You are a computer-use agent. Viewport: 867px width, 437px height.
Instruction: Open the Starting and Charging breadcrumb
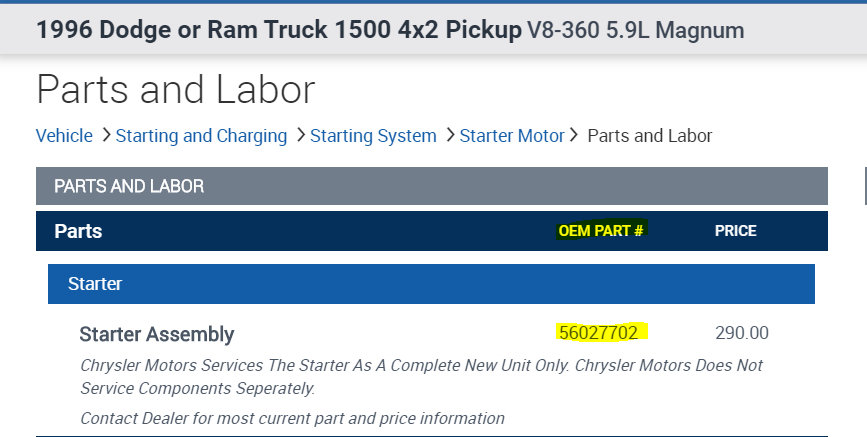point(201,136)
